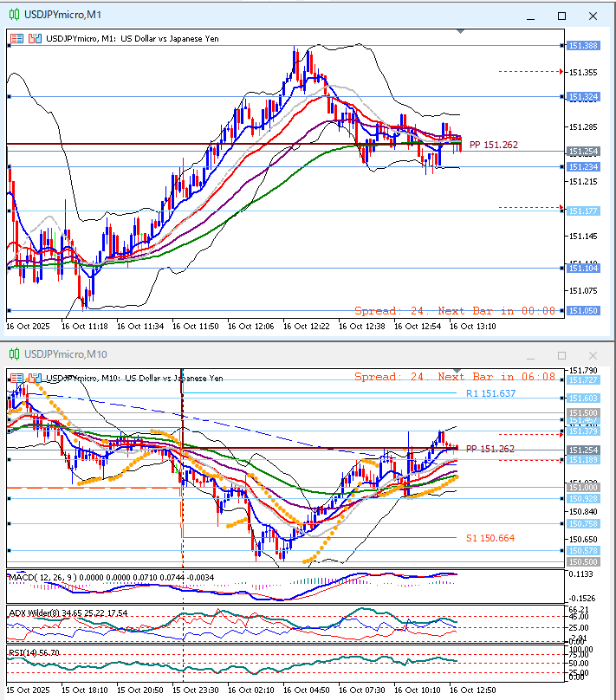The width and height of the screenshot is (616, 700).
Task: Click the chart shift triangle marker in M1 chart
Action: (x=460, y=32)
